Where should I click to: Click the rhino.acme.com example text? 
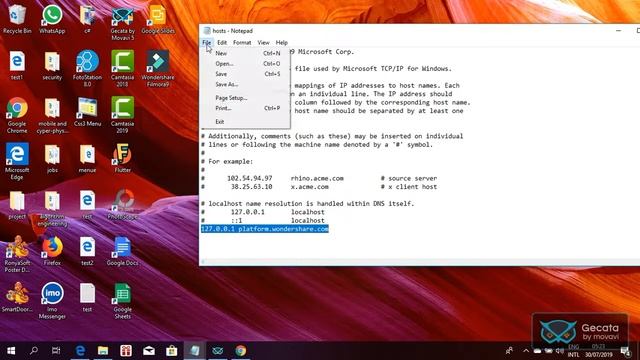tap(317, 178)
